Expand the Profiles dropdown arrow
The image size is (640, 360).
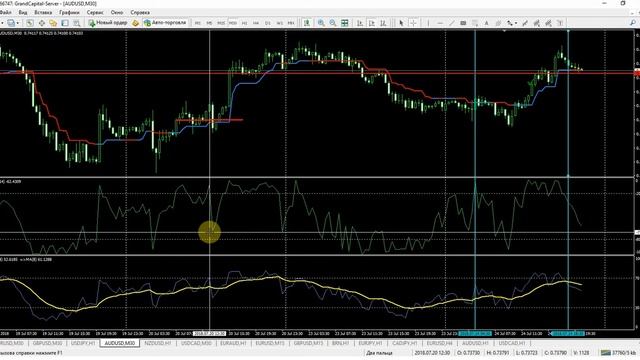(18, 23)
